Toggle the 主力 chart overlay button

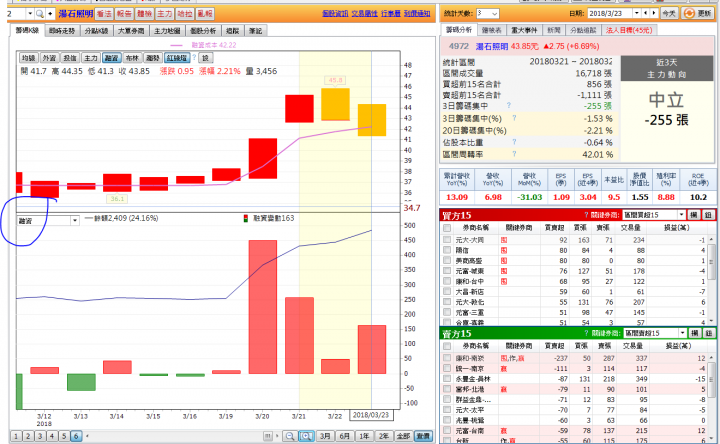pos(90,58)
